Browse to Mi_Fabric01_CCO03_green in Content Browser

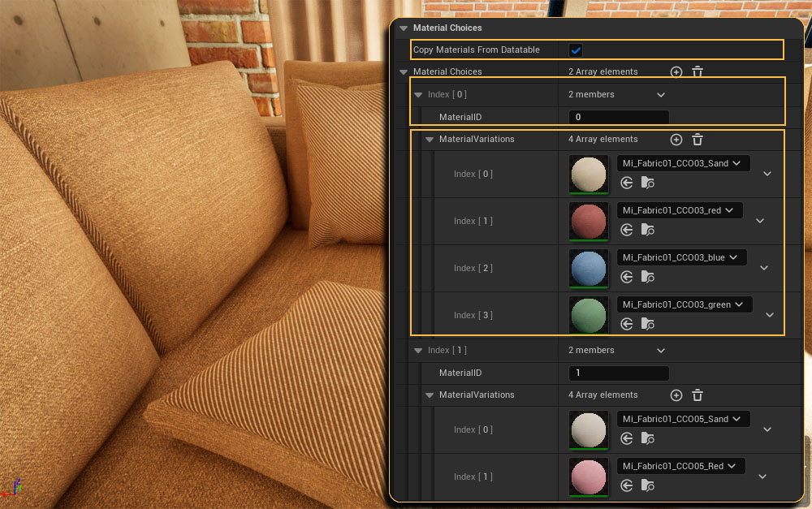click(x=647, y=324)
